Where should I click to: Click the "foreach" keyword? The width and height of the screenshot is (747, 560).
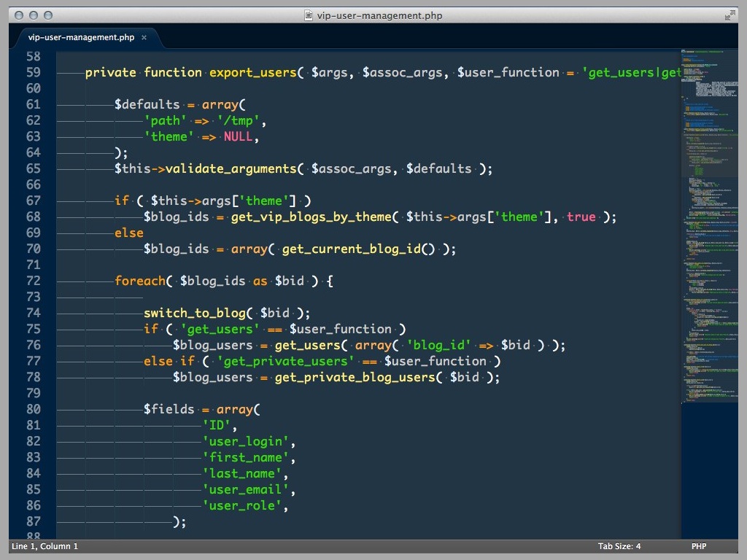coord(140,281)
